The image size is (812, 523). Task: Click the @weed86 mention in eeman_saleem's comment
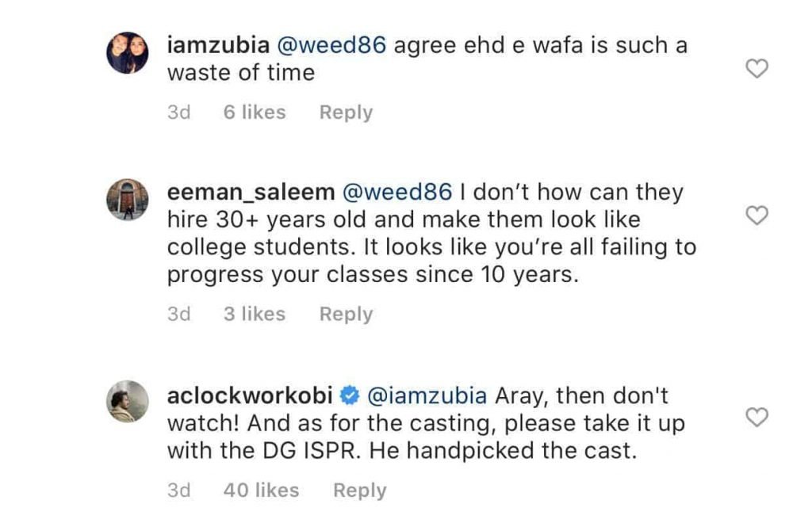[396, 193]
